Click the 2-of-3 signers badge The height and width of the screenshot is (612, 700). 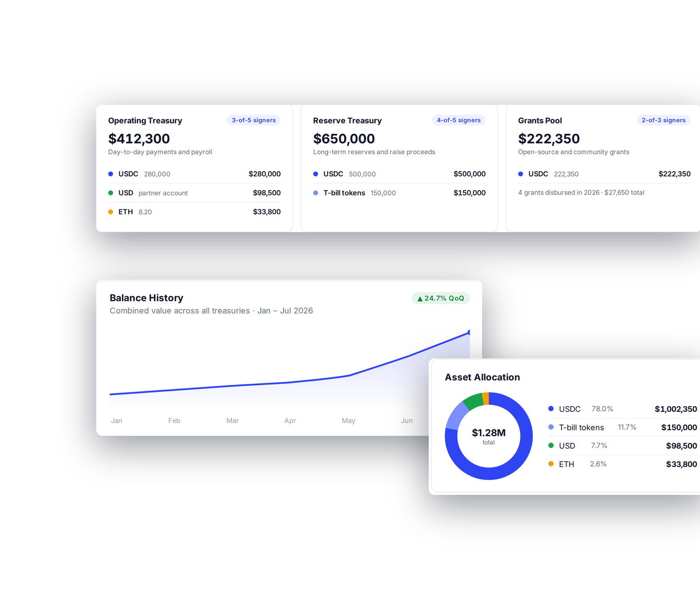coord(664,120)
